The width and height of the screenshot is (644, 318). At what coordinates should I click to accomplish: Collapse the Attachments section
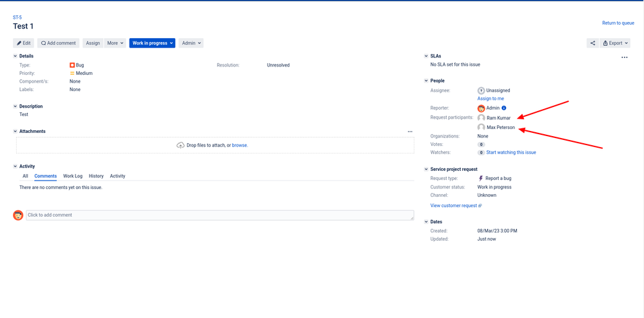click(15, 132)
